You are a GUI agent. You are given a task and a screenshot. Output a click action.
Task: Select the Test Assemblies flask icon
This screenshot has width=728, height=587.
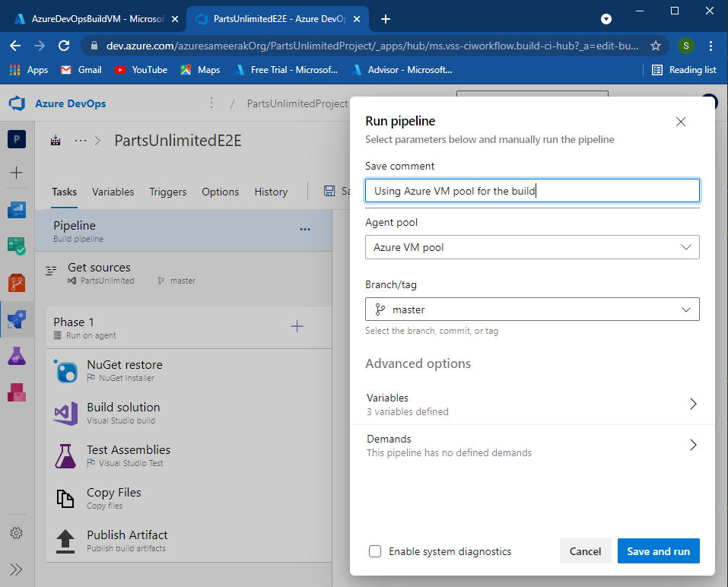point(65,455)
